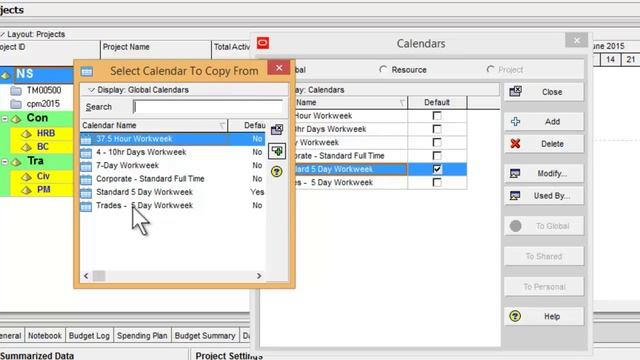Click calendar icon beside Trades row in copy dialog
The width and height of the screenshot is (640, 360).
(86, 206)
